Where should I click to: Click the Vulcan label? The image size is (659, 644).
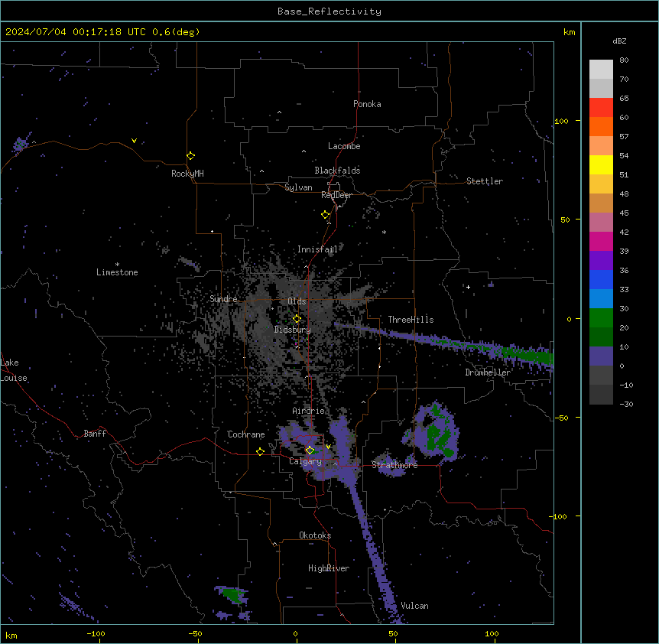tap(414, 606)
